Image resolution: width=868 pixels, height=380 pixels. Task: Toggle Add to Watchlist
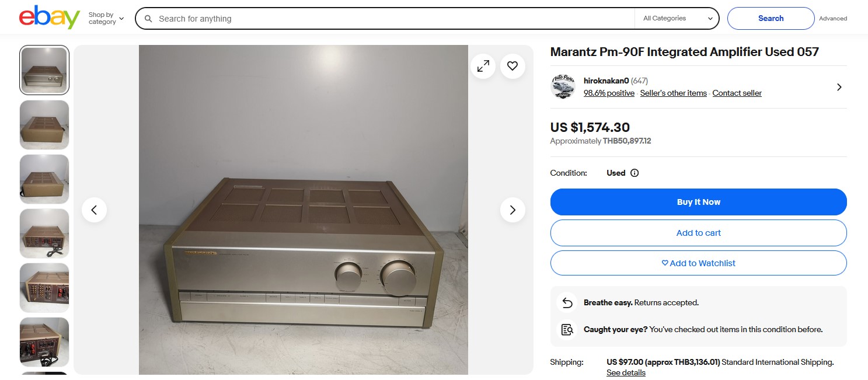[698, 263]
